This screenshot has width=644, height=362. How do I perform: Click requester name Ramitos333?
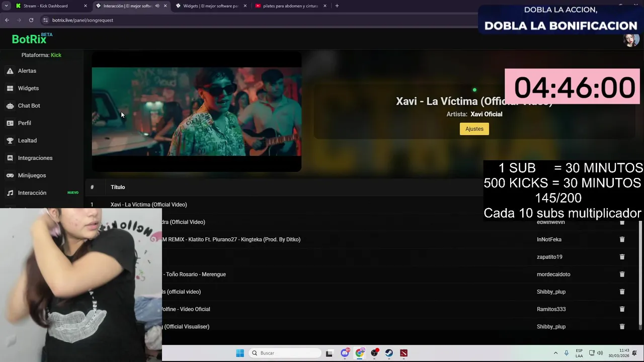click(551, 309)
